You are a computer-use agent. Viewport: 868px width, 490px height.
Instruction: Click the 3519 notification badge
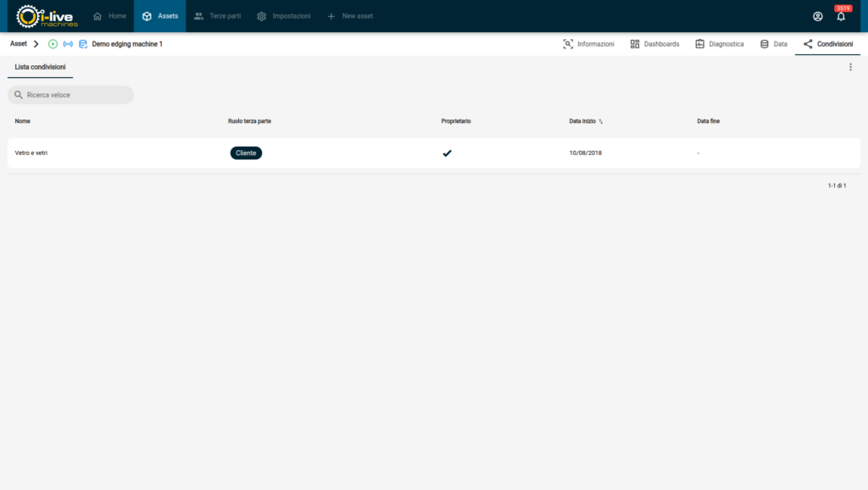[x=843, y=8]
